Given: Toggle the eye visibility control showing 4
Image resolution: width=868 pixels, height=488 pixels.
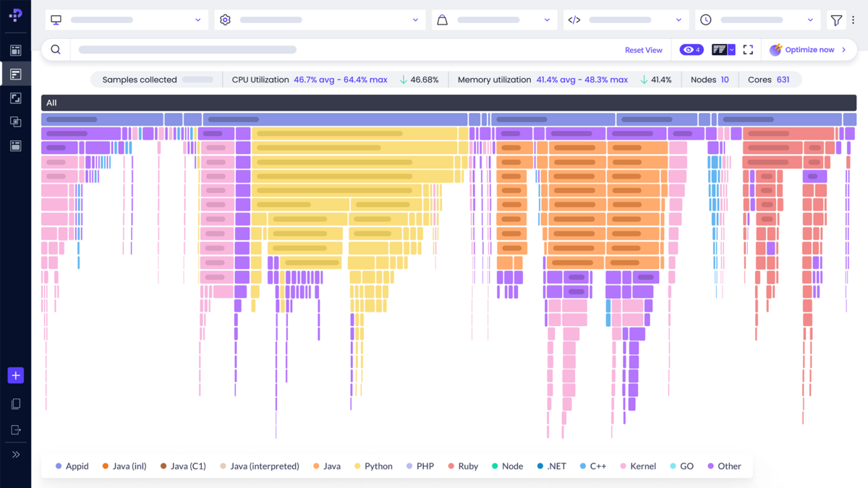Looking at the screenshot, I should 690,49.
